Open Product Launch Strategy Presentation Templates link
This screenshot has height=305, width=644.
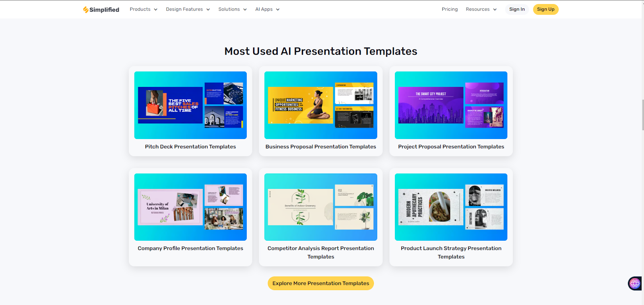pyautogui.click(x=451, y=252)
